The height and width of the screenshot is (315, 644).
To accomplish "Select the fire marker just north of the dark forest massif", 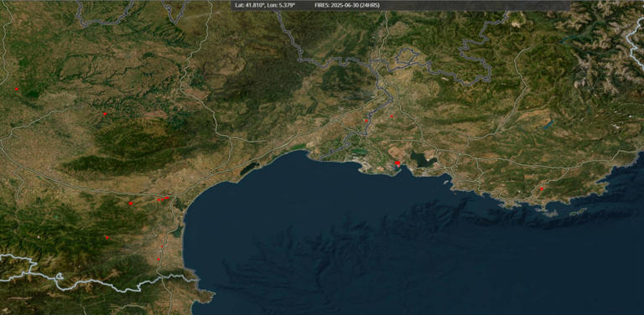I will click(105, 114).
